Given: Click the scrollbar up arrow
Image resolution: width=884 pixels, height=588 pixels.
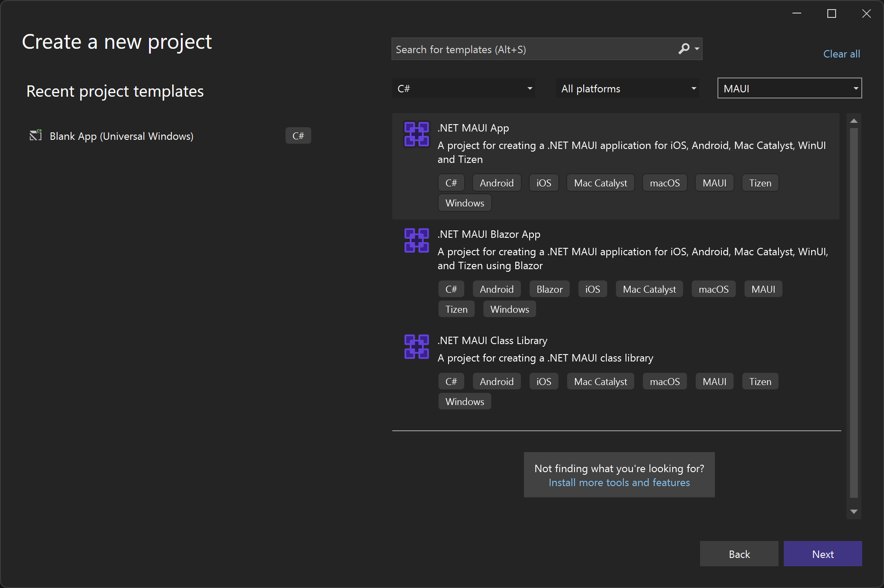Looking at the screenshot, I should point(854,121).
